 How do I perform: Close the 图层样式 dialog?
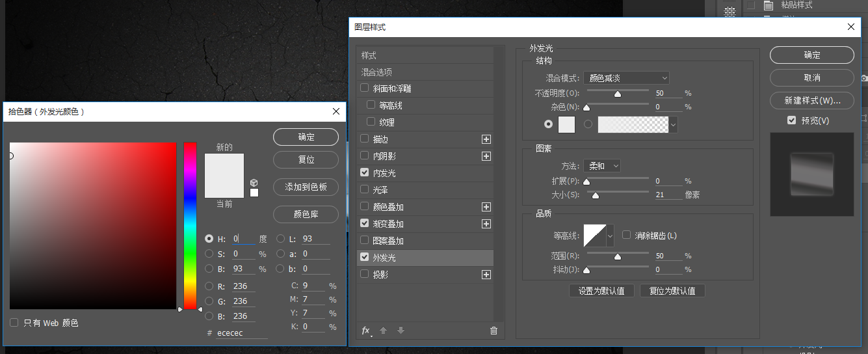[x=851, y=27]
